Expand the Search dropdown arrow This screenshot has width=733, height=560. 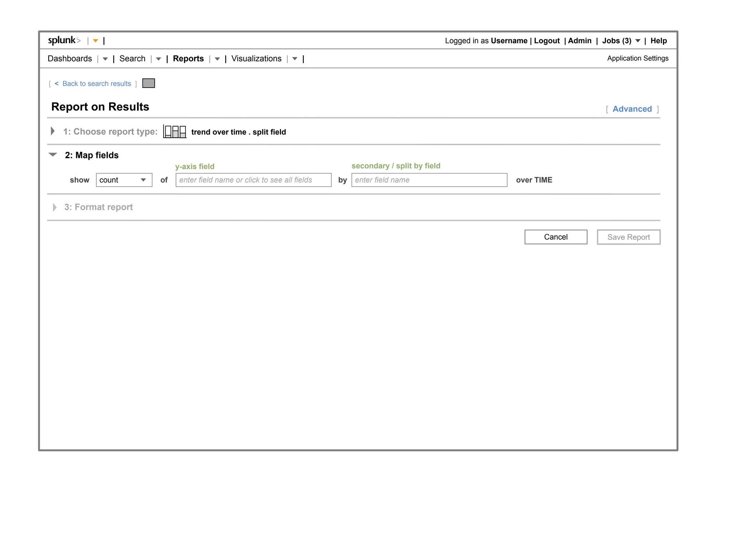click(159, 59)
